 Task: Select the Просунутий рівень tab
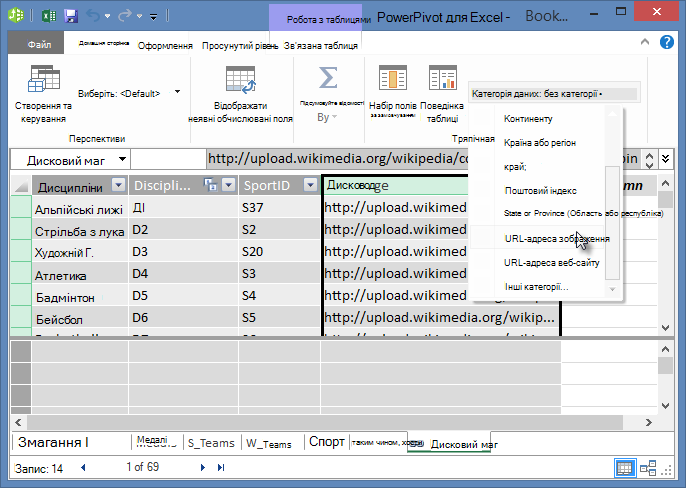239,46
